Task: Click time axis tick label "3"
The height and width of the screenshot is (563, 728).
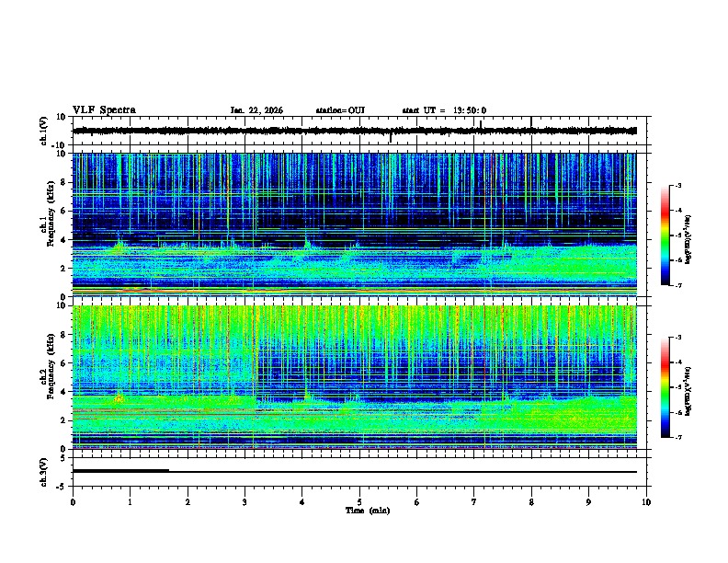Action: pos(245,502)
